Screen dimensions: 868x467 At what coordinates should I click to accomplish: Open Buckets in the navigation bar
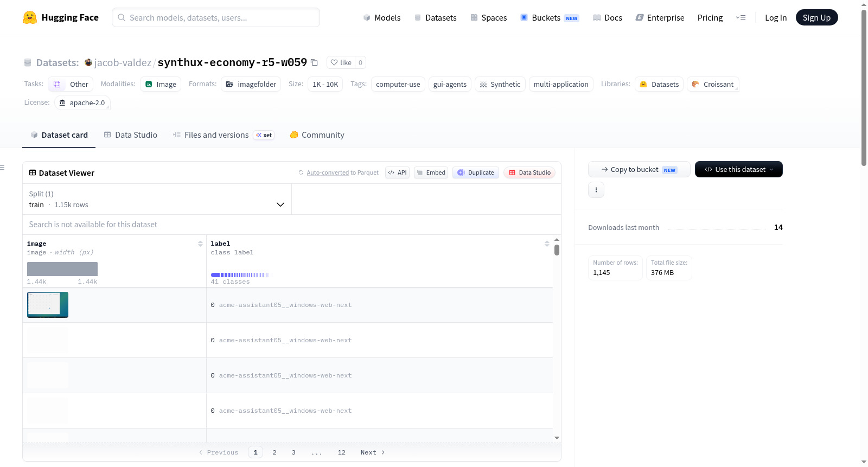pyautogui.click(x=550, y=17)
